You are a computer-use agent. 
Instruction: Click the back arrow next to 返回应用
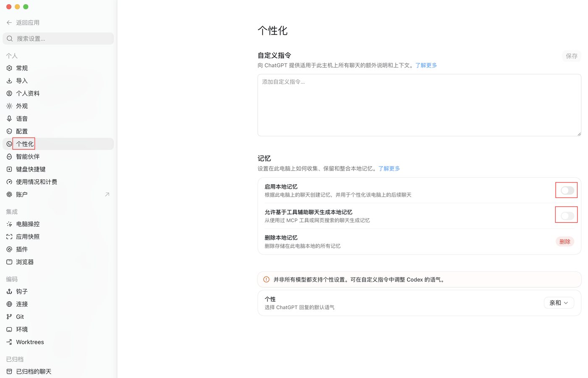[9, 23]
